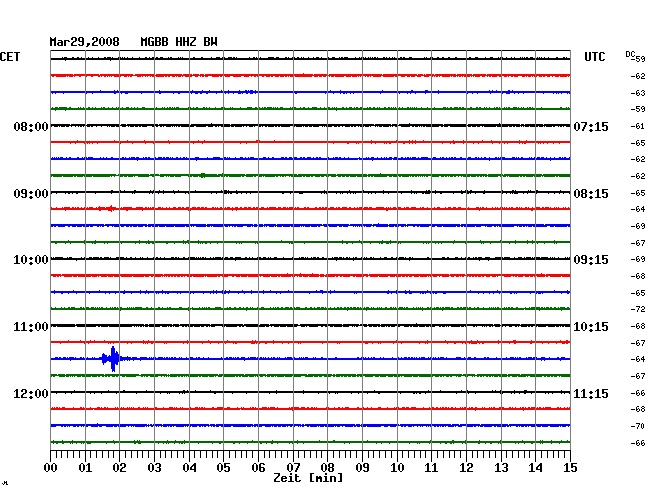650x494 pixels.
Task: Click the DC value -63
Action: 638,93
